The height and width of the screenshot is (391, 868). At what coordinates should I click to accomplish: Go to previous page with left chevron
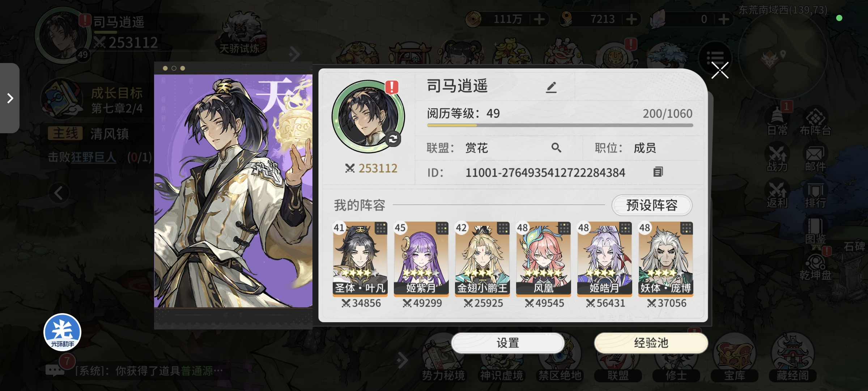pyautogui.click(x=59, y=193)
